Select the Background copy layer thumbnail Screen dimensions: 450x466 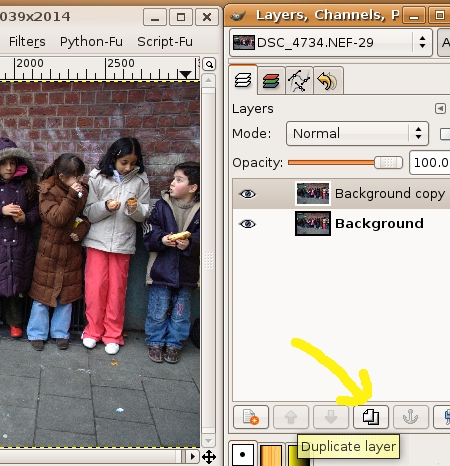point(313,193)
